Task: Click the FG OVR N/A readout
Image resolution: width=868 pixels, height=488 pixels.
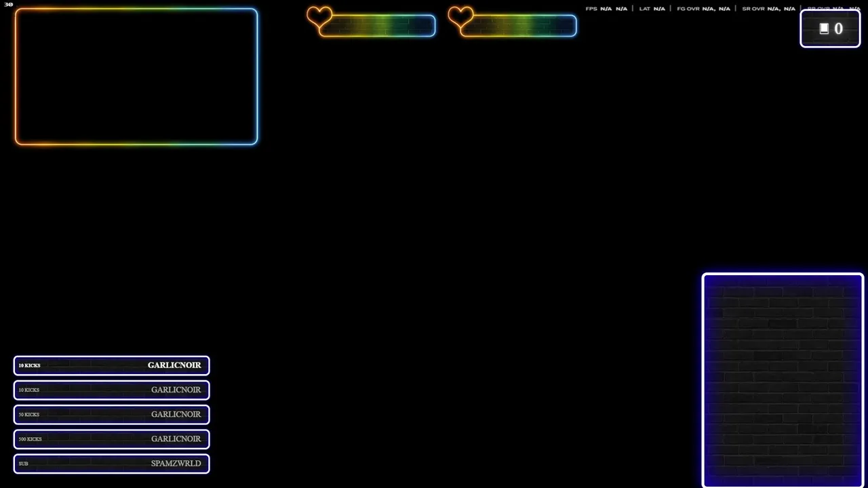Action: pos(703,9)
